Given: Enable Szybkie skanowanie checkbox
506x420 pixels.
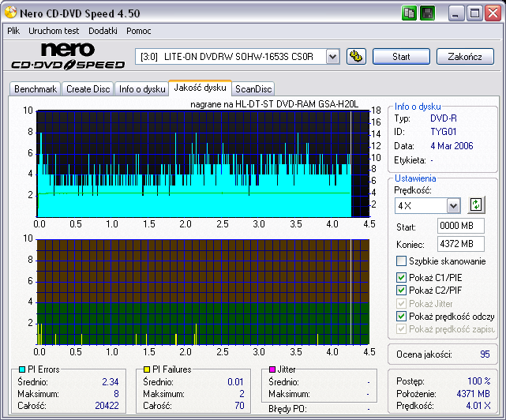Looking at the screenshot, I should pyautogui.click(x=401, y=261).
